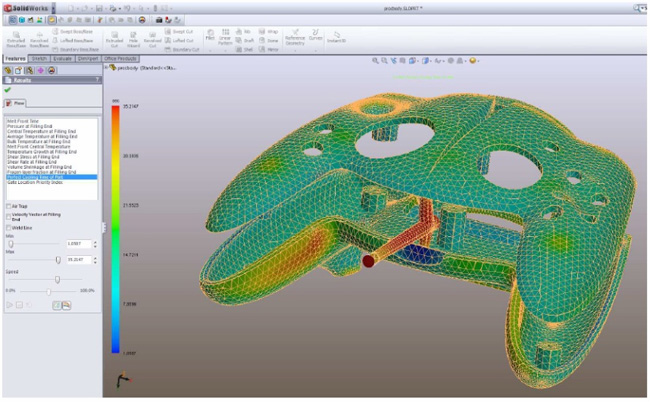Click the Revolved Cut tool
This screenshot has height=402, width=650.
coord(153,39)
